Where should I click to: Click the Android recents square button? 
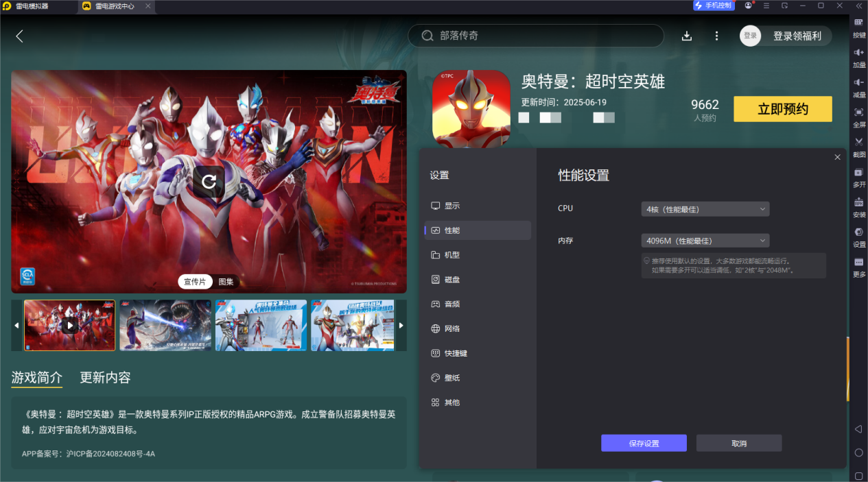(x=858, y=476)
